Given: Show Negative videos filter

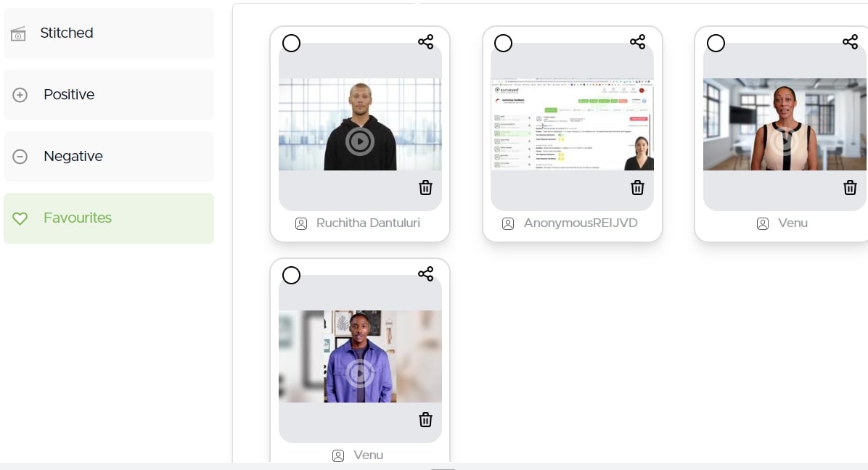Looking at the screenshot, I should [109, 157].
